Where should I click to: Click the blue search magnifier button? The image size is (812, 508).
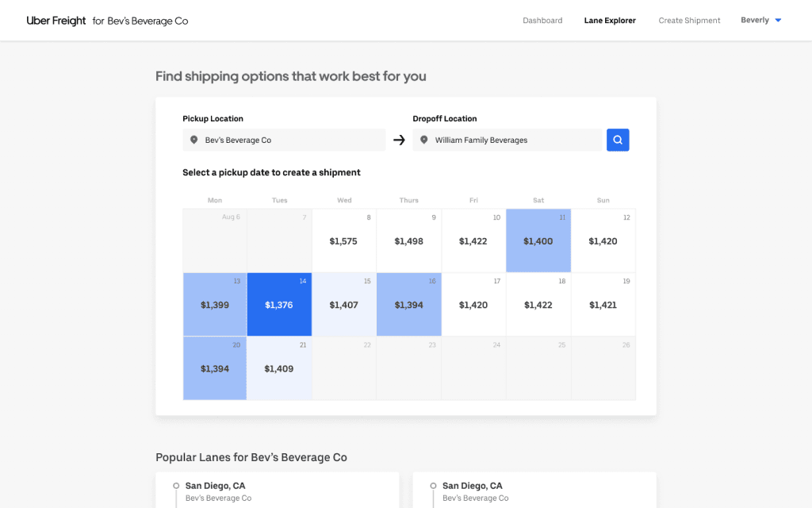(618, 140)
